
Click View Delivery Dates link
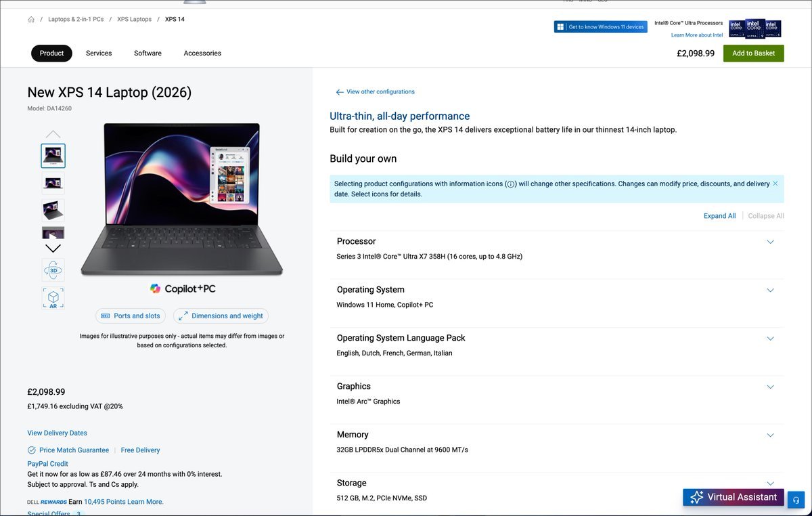[x=57, y=433]
